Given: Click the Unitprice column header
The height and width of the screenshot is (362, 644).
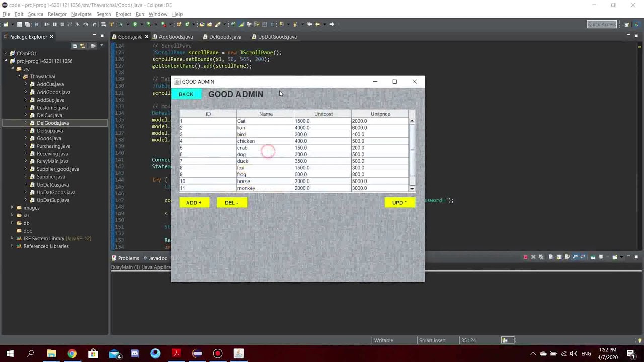Looking at the screenshot, I should pos(380,114).
